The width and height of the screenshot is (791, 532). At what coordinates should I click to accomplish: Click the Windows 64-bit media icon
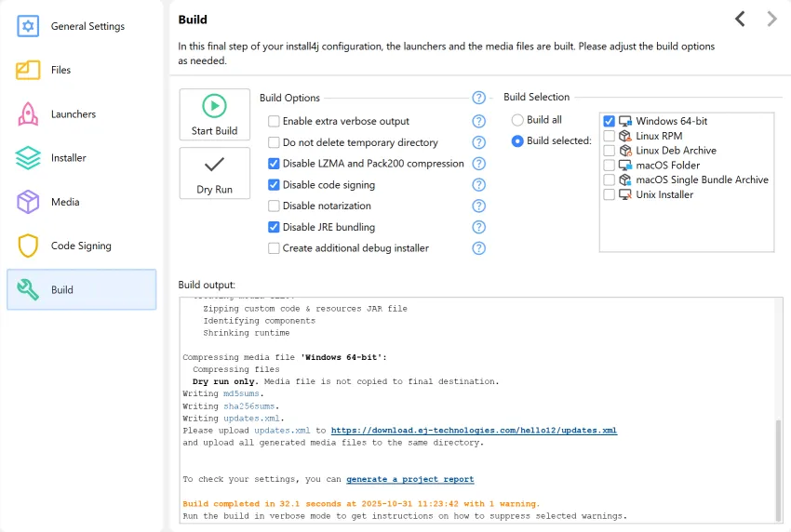pos(625,121)
